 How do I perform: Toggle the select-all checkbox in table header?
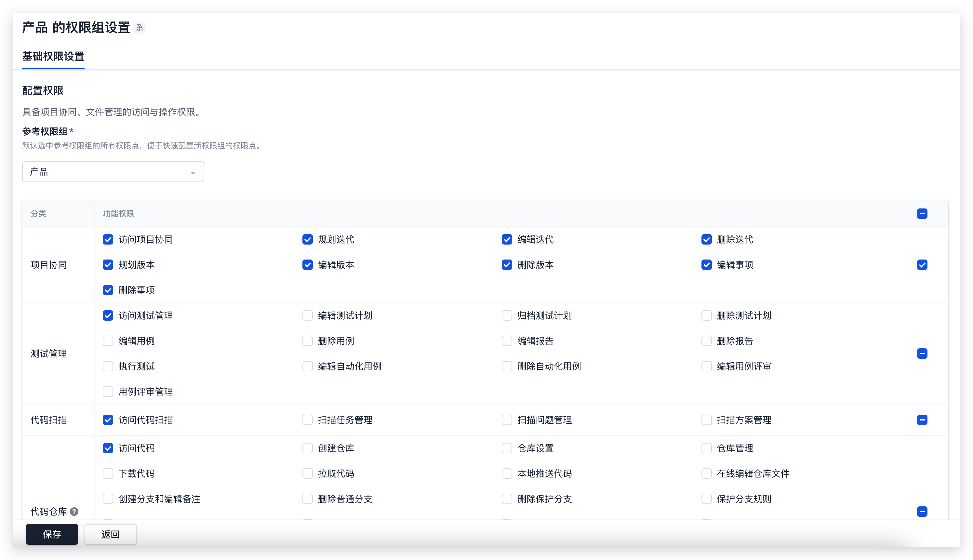922,213
